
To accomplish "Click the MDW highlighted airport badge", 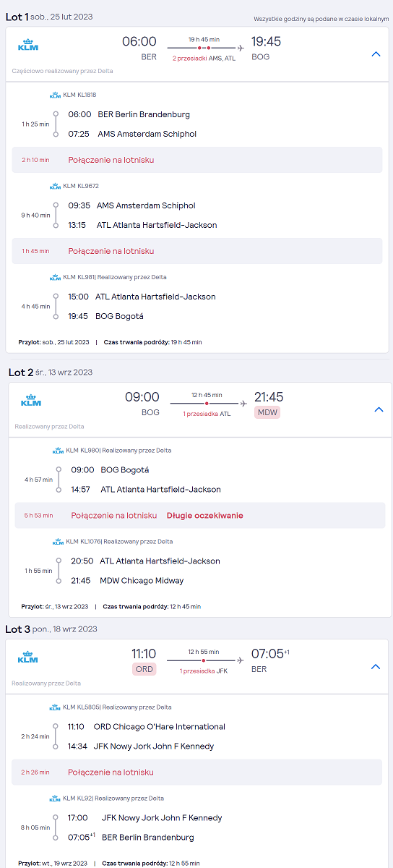I will (x=267, y=412).
